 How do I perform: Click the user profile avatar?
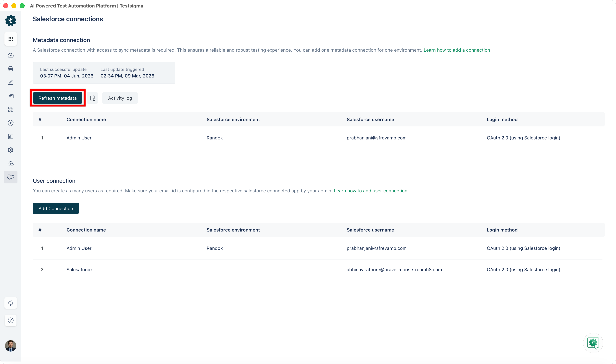[11, 346]
